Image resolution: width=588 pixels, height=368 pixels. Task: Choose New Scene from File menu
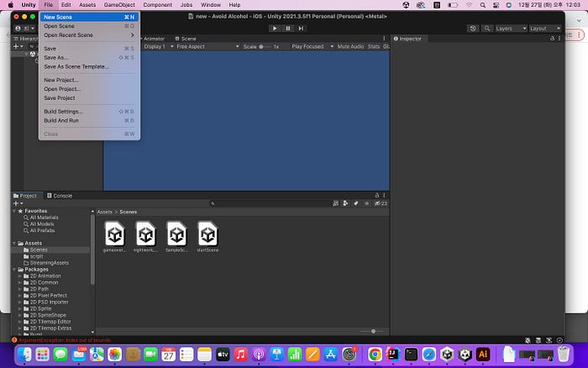(x=58, y=17)
